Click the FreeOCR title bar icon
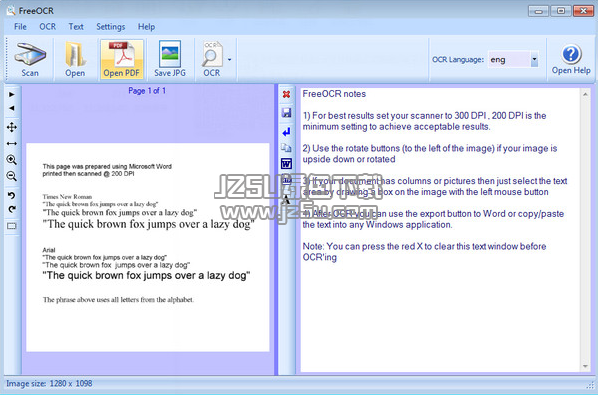Screen dimensions: 598x395 [11, 11]
